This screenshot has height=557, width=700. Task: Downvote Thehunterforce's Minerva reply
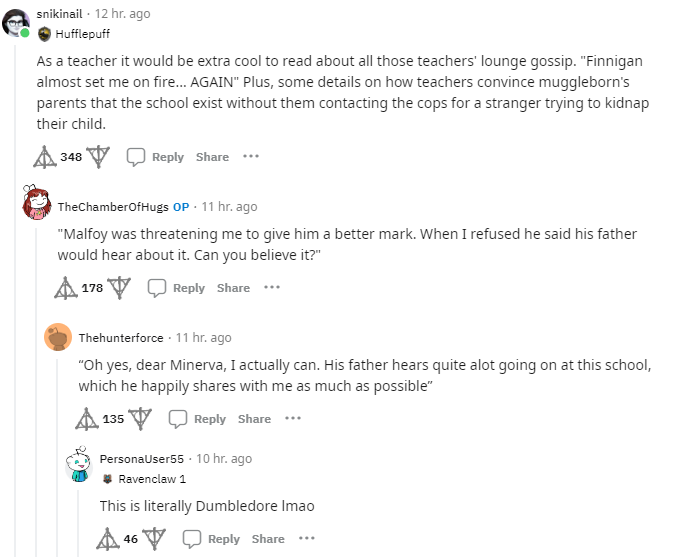tap(140, 419)
